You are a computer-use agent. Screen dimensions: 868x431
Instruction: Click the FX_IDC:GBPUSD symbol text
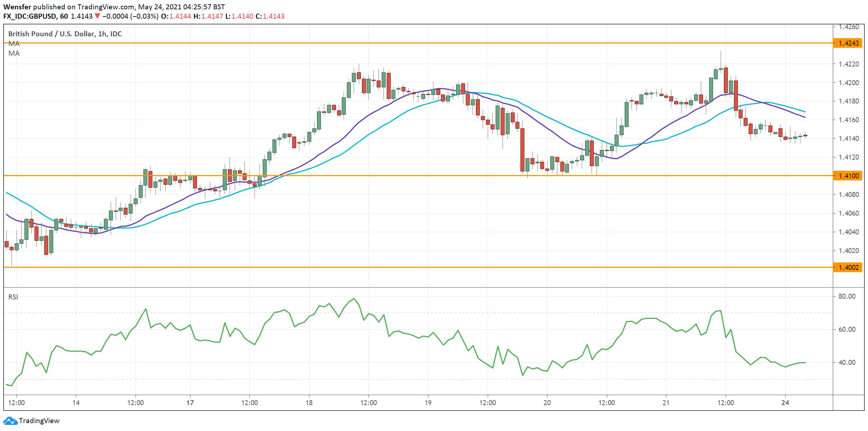[29, 16]
